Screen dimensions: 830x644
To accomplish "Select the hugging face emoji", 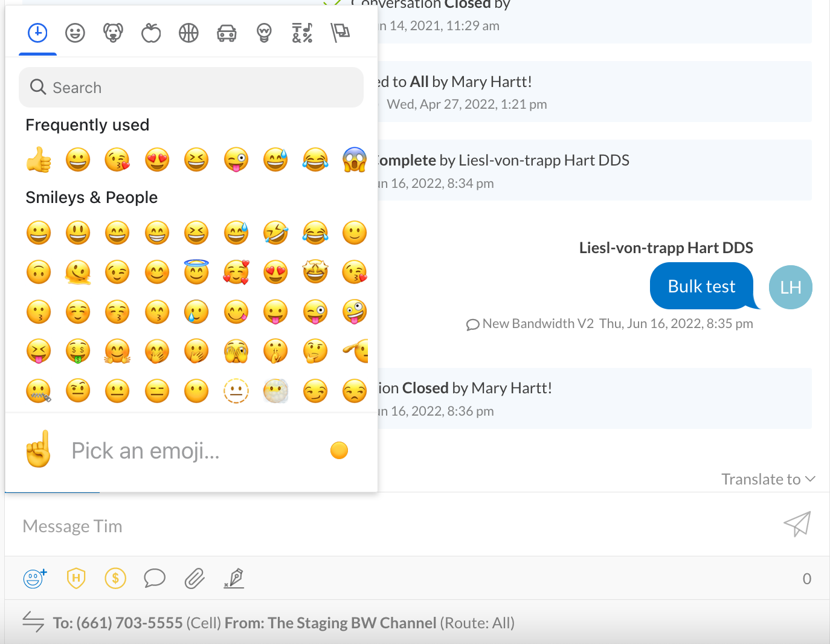I will click(x=117, y=351).
